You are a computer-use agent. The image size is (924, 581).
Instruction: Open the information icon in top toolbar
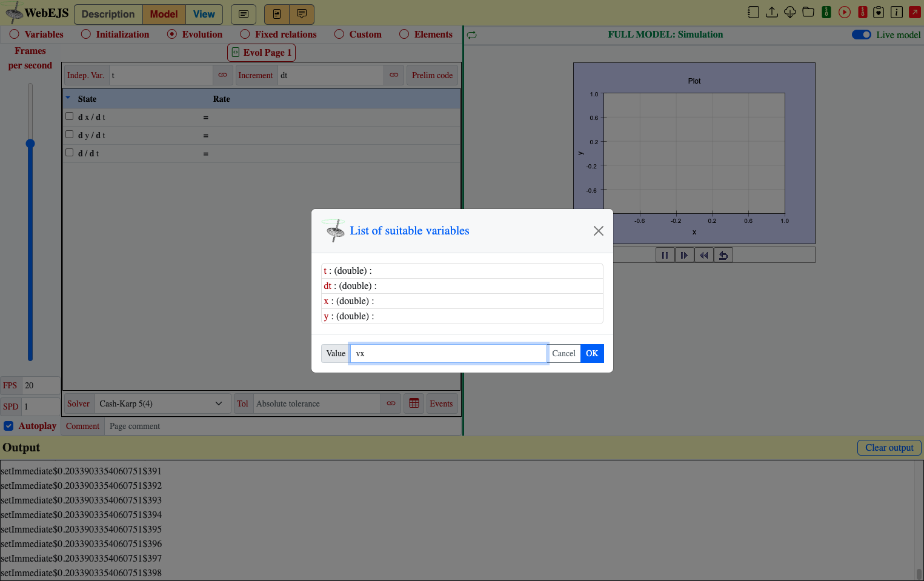tap(897, 12)
